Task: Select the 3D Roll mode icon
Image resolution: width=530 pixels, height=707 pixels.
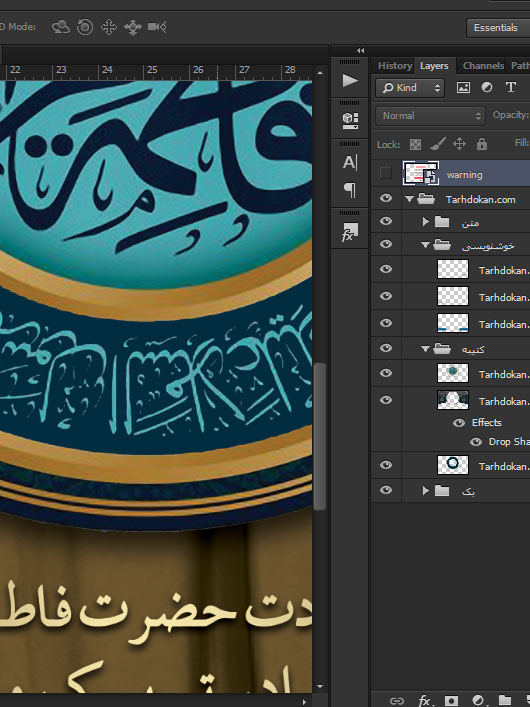Action: point(85,27)
